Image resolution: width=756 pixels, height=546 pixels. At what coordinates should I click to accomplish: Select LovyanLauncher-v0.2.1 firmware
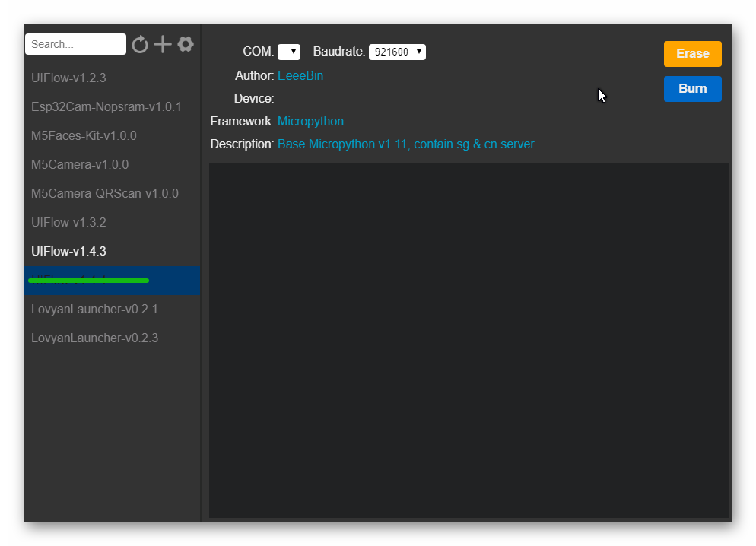click(x=94, y=310)
